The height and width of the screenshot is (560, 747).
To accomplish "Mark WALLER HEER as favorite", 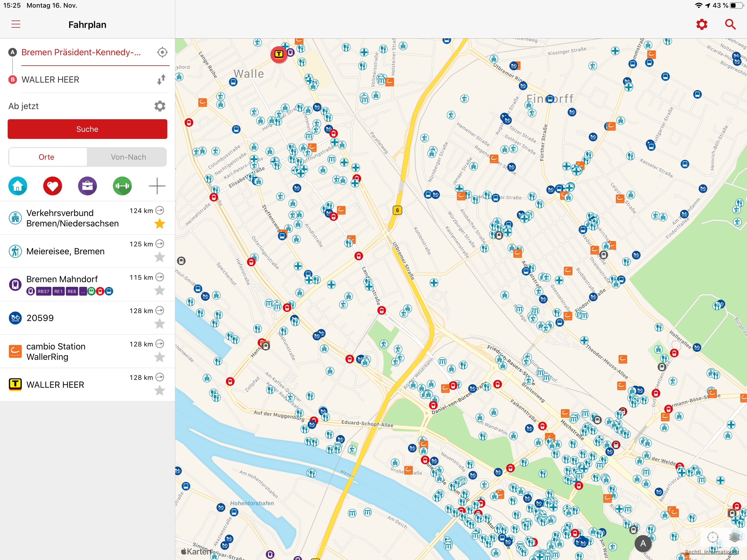I will 159,390.
